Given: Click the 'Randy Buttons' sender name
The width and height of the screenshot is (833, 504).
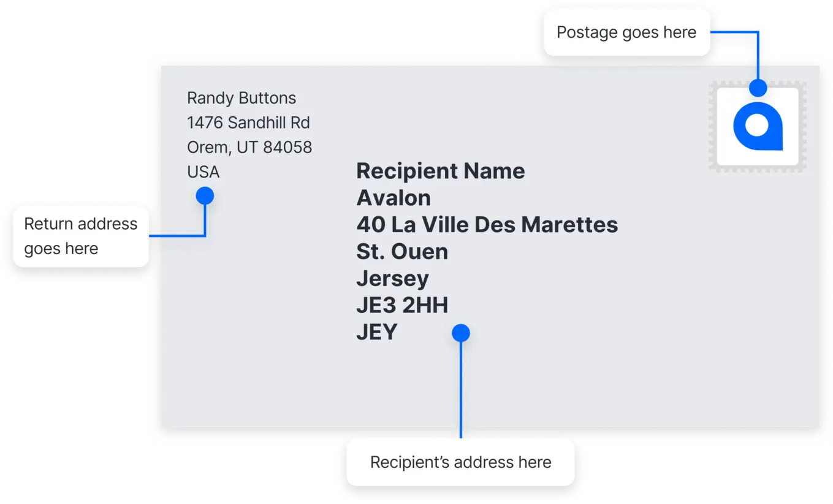Looking at the screenshot, I should pos(242,98).
